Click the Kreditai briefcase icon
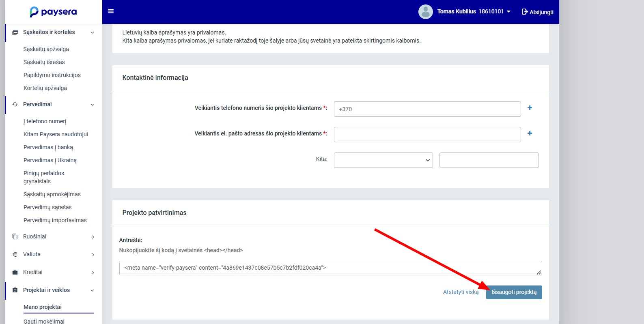The height and width of the screenshot is (324, 644). 15,273
